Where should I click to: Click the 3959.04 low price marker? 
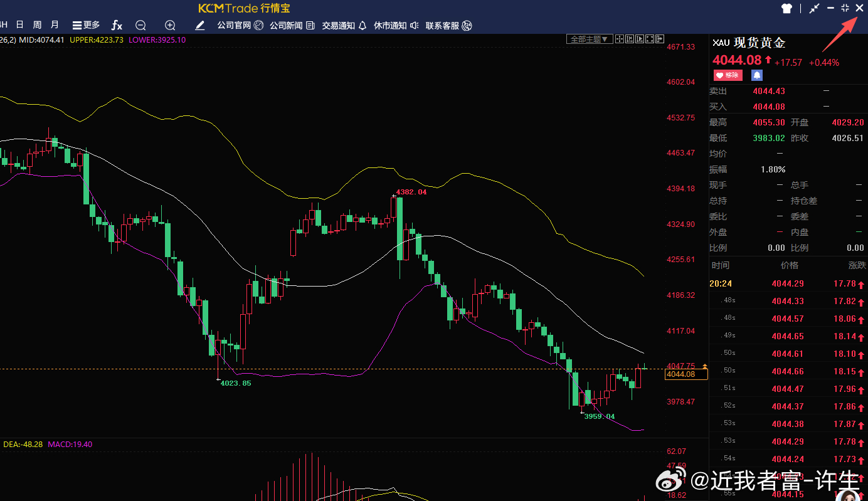(600, 416)
